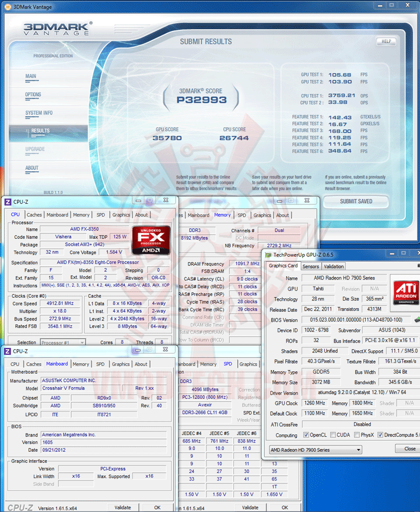
Task: Select Caches tab in bottom-left CPU-Z Mainboard window
Action: pyautogui.click(x=34, y=364)
